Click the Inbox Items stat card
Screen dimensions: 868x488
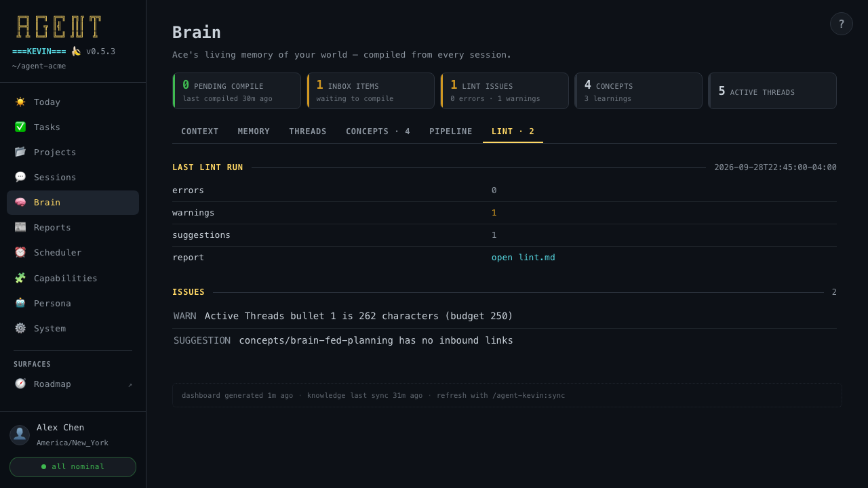coord(370,91)
